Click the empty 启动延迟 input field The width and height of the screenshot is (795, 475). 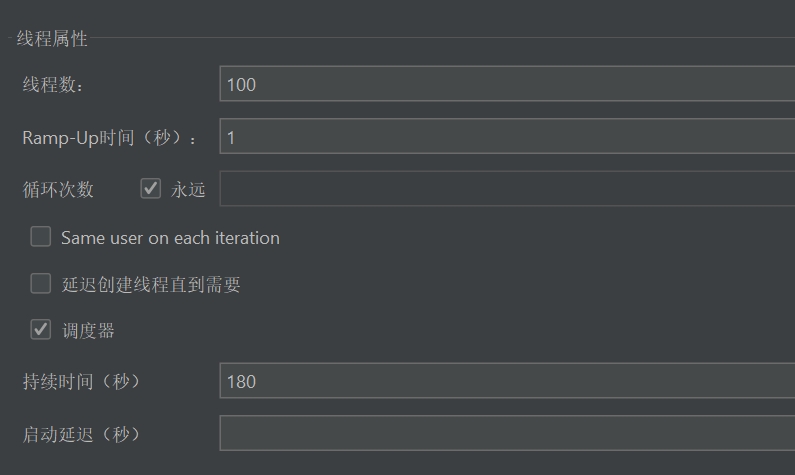(507, 433)
